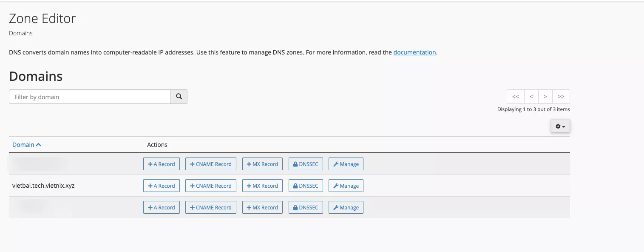Click the search magnifier icon button
Image resolution: width=644 pixels, height=252 pixels.
click(179, 97)
